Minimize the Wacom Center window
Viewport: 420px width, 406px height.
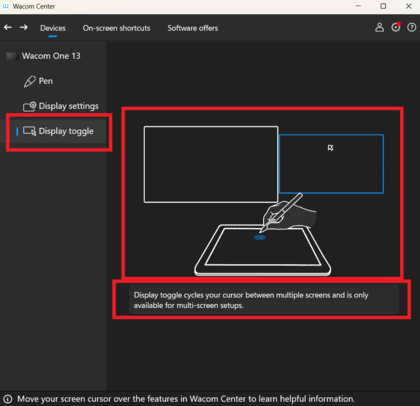coord(358,6)
